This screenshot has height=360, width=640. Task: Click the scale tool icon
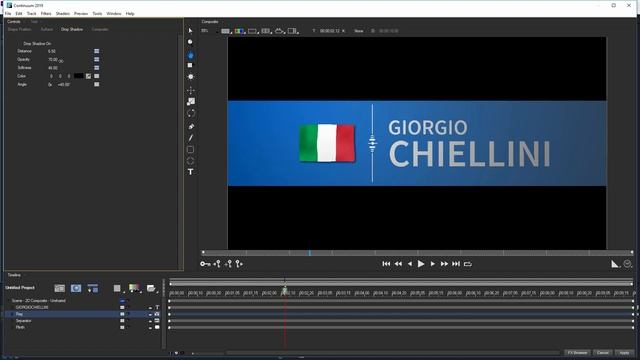coord(190,102)
